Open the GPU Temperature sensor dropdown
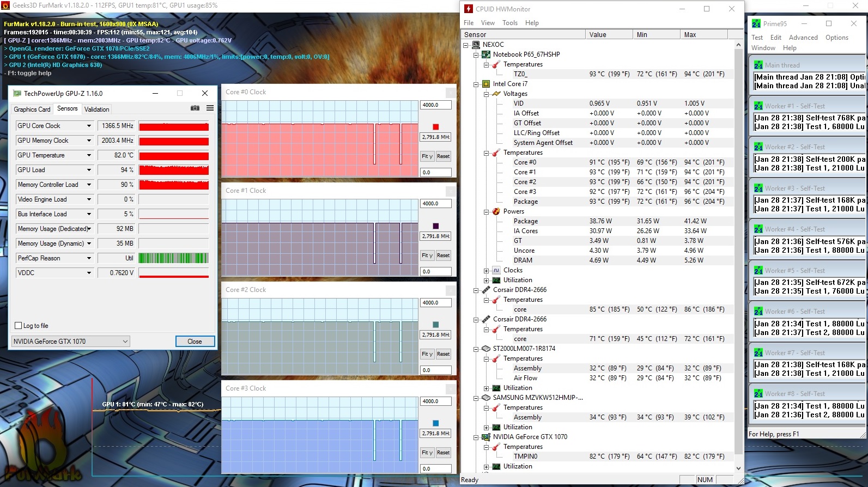Viewport: 868px width, 487px height. point(89,155)
